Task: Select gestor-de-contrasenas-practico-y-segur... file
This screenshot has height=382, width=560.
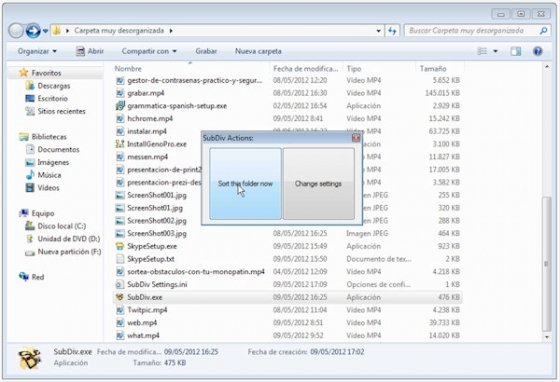Action: 195,80
